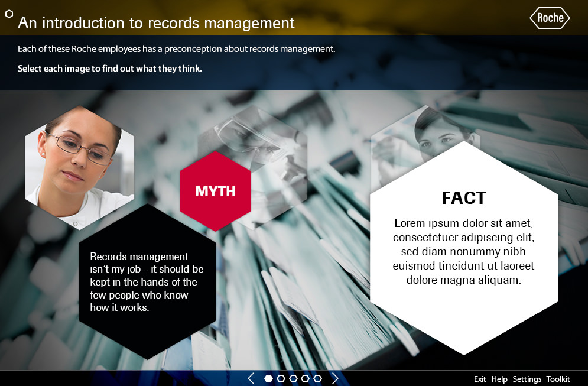588x386 pixels.
Task: Click the small hexagon icon beside the title
Action: [x=9, y=15]
